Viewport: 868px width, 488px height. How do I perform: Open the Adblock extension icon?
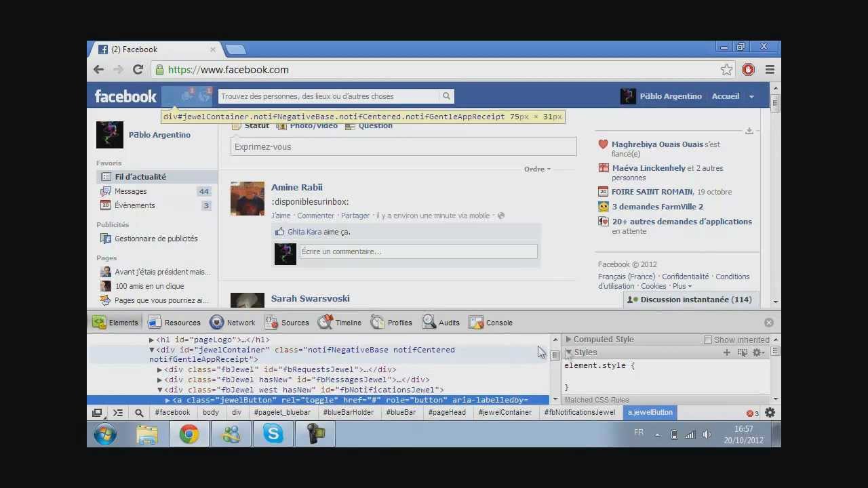click(749, 70)
